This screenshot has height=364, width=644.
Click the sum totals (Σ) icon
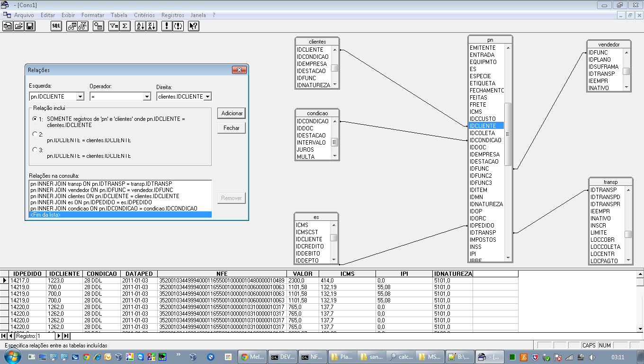point(125,26)
